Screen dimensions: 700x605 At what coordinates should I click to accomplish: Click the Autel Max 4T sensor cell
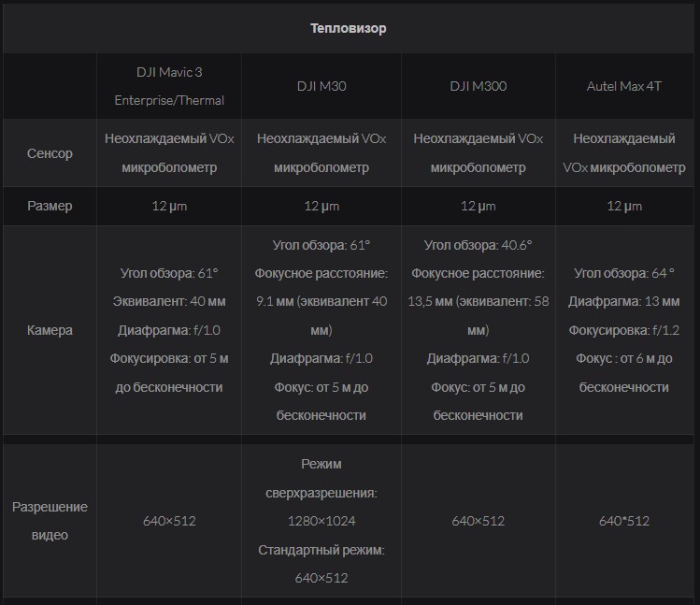(x=624, y=152)
